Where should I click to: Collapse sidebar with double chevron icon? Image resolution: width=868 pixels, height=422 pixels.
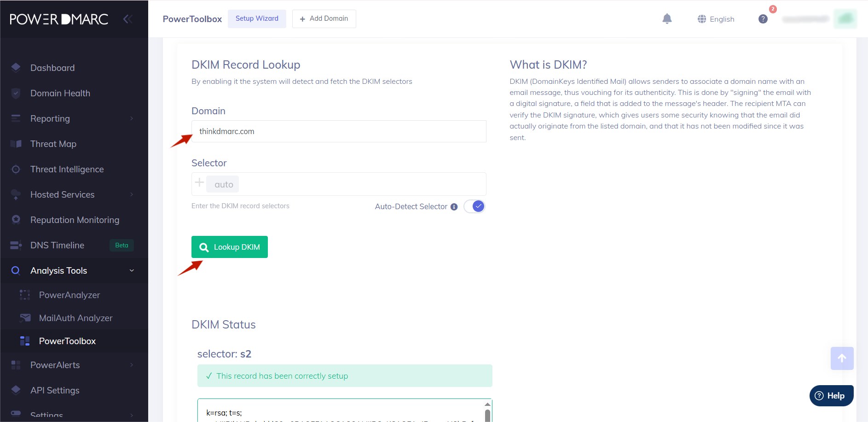(127, 19)
